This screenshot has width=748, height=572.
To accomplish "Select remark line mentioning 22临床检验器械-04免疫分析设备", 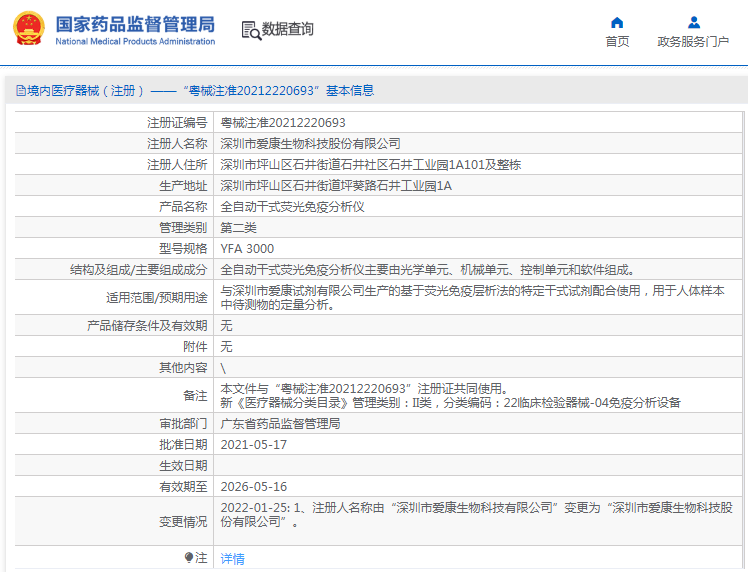I will tap(450, 403).
